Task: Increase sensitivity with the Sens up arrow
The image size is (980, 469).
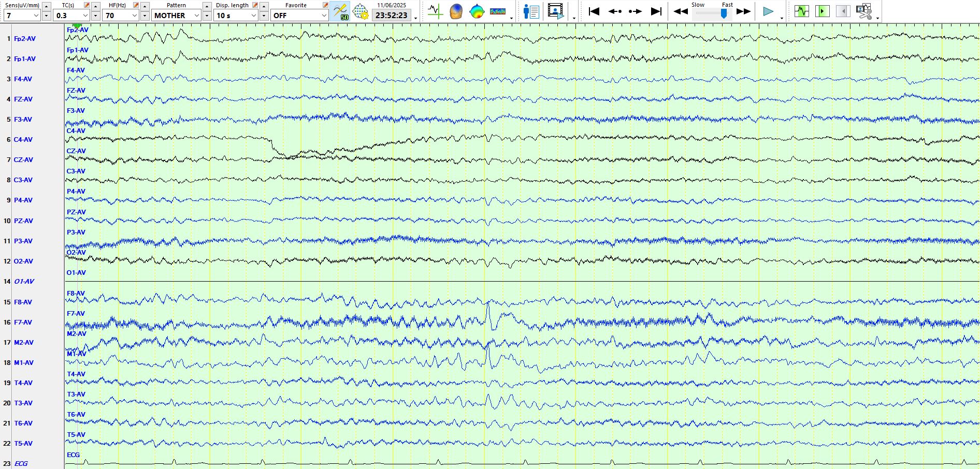Action: tap(46, 6)
